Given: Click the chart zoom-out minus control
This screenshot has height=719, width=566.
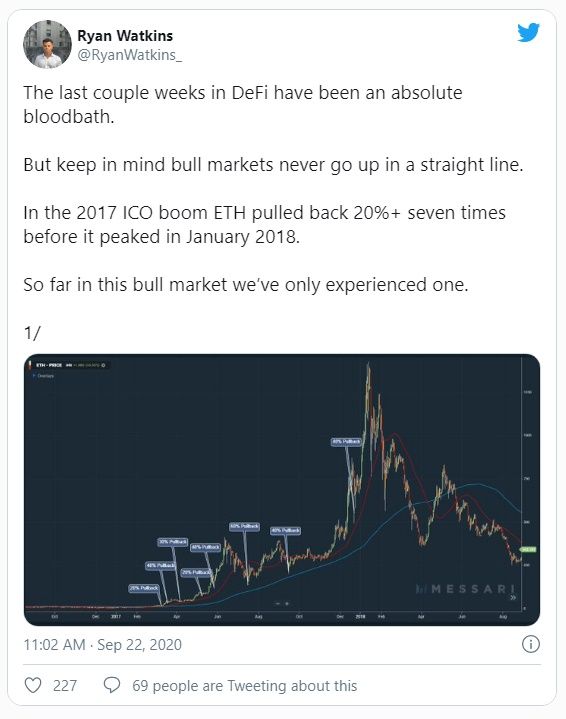Looking at the screenshot, I should [x=277, y=603].
